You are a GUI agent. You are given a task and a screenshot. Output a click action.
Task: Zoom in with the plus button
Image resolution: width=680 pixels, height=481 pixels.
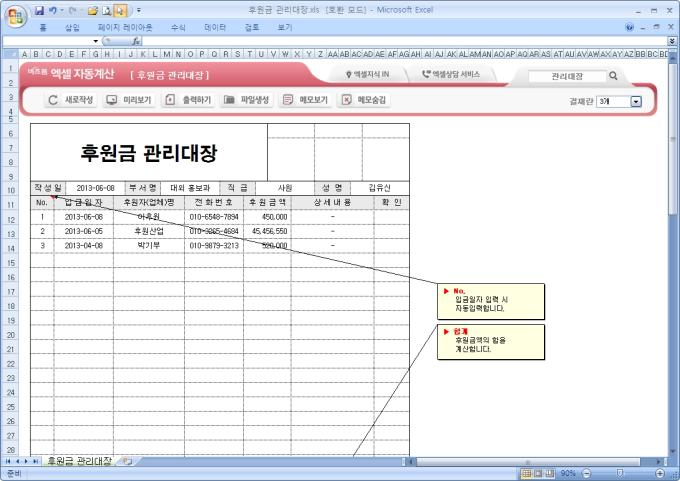(x=660, y=473)
